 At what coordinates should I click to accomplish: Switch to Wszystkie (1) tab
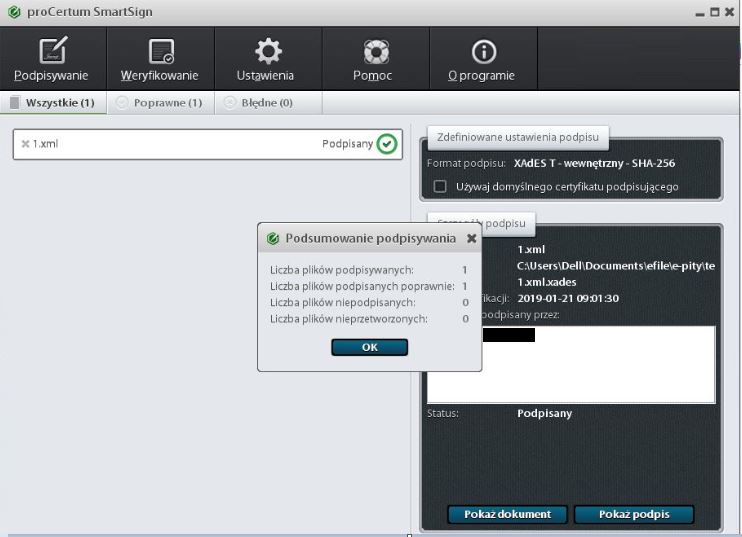coord(52,102)
